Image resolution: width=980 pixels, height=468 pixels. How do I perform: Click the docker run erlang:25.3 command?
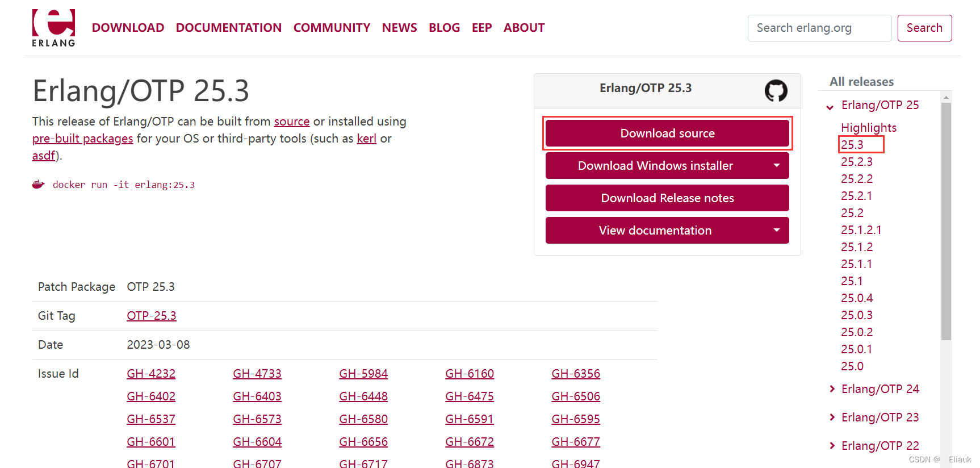(x=124, y=185)
